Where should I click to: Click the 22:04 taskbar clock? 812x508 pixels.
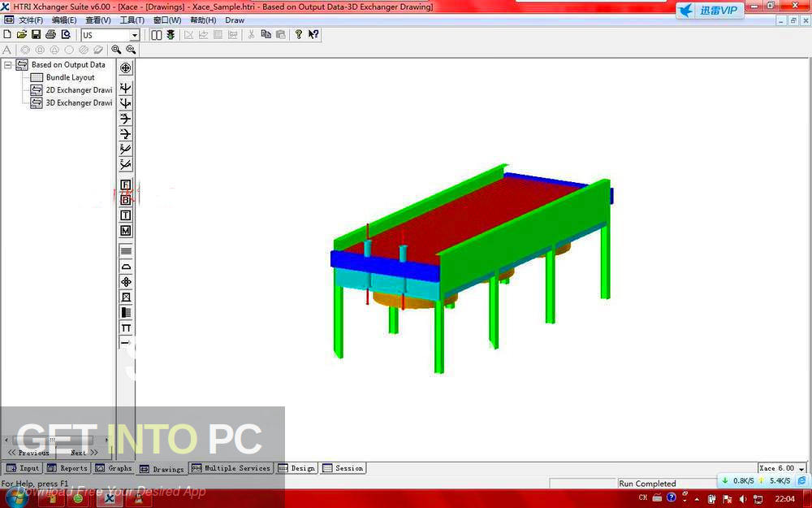point(785,499)
